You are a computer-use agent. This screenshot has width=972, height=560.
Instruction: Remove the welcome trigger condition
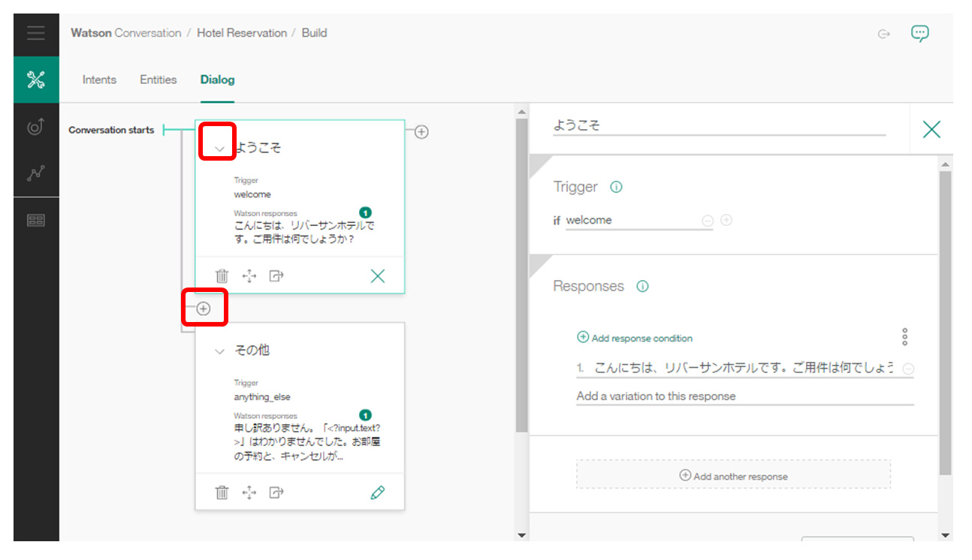[708, 221]
